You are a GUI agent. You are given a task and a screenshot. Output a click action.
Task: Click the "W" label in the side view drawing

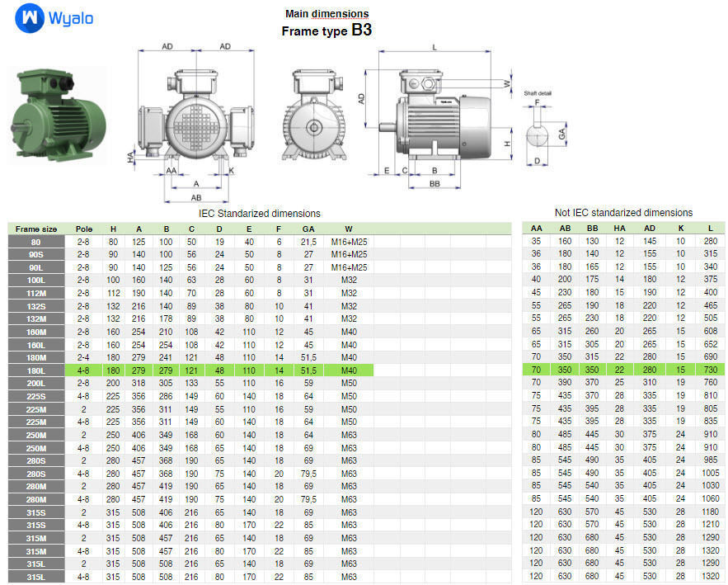click(506, 84)
